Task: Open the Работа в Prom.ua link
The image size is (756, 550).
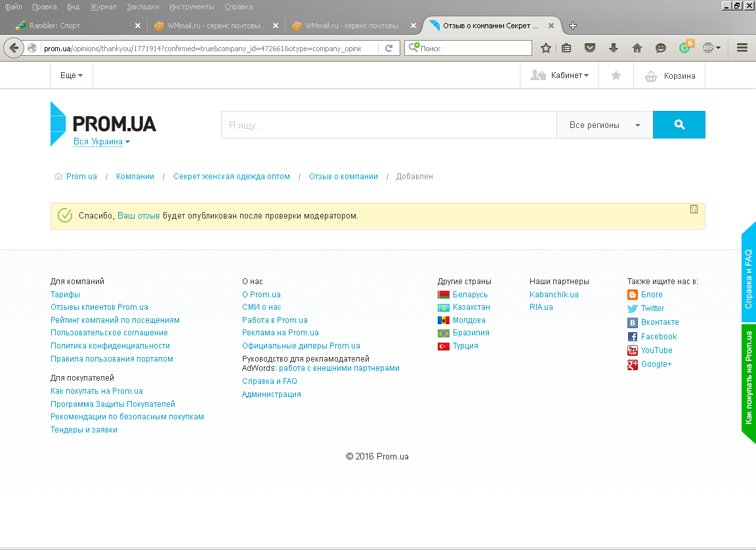Action: [x=275, y=320]
